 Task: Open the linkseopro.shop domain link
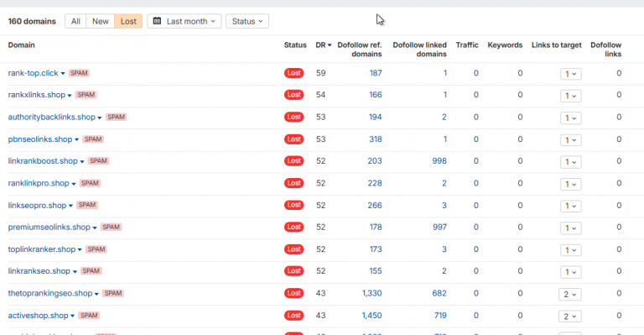coord(37,206)
